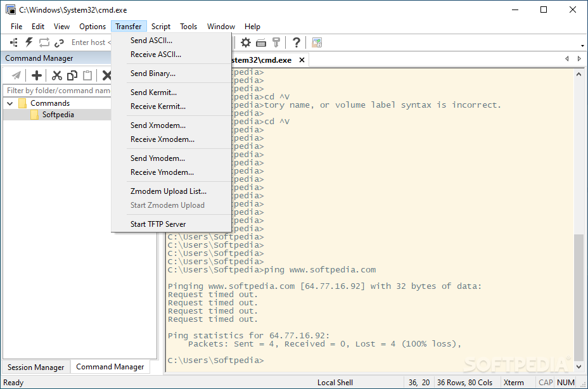Open Session Options gear icon
This screenshot has width=588, height=389.
pos(246,42)
